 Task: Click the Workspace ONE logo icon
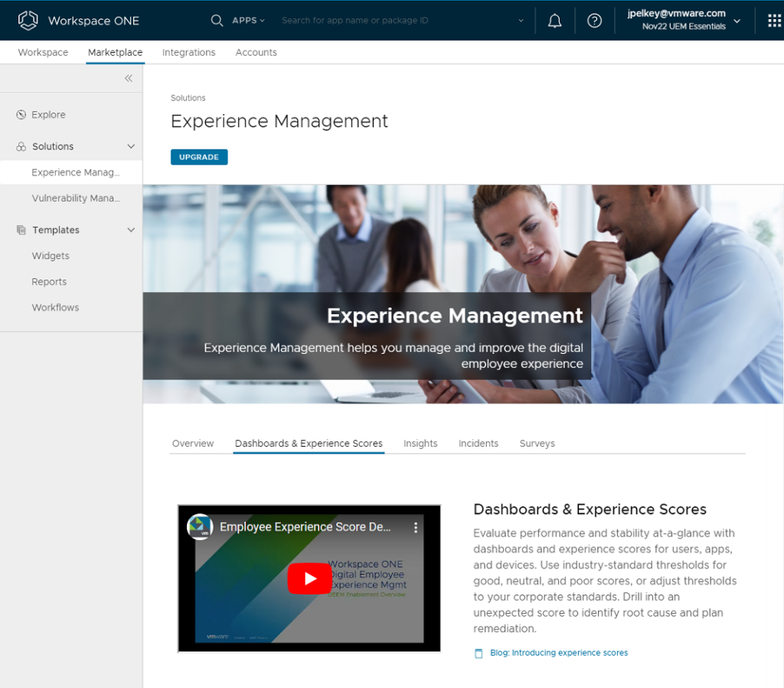[28, 21]
